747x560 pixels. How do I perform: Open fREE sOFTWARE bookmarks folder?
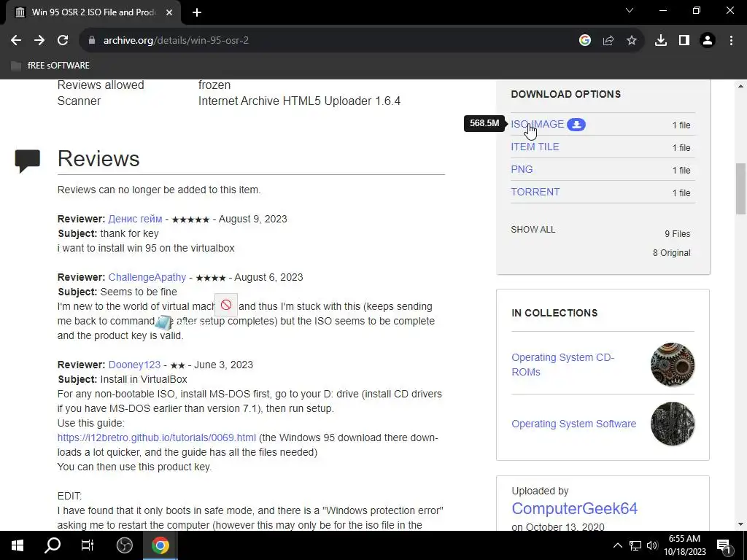50,65
